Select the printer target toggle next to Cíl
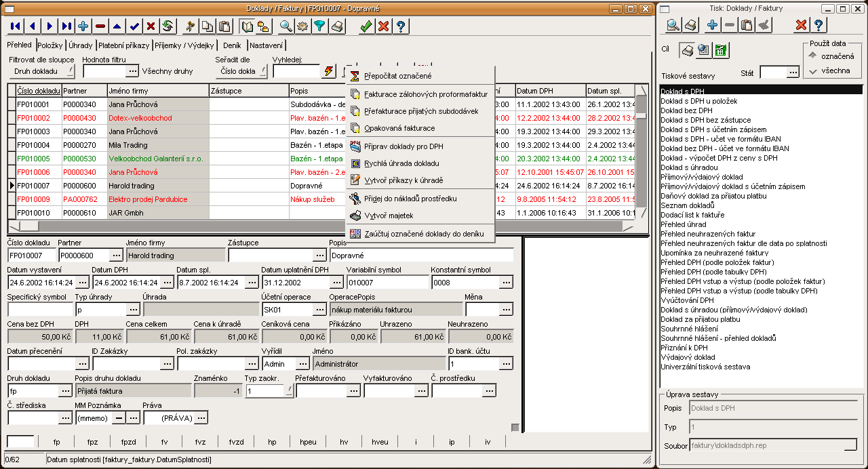The width and height of the screenshot is (868, 469). click(x=688, y=51)
